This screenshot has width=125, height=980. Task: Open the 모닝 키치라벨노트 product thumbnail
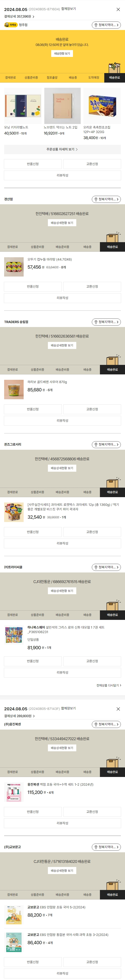(x=23, y=106)
